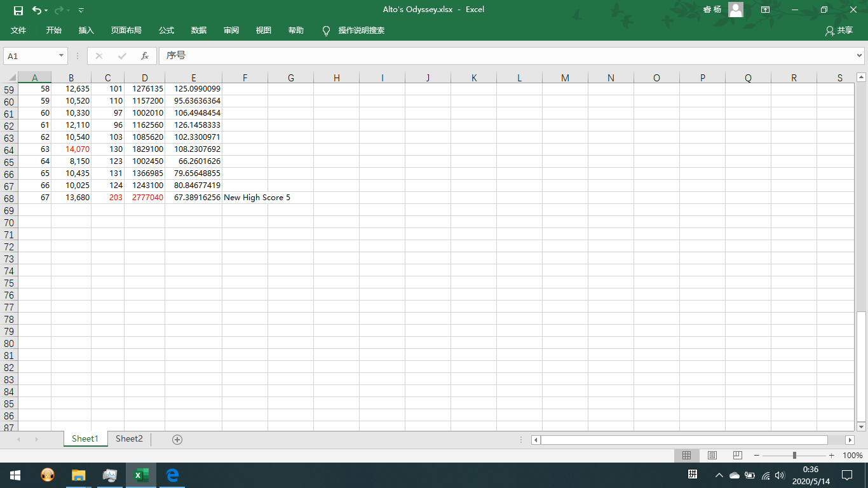Expand the Name Box dropdown arrow
868x488 pixels.
[x=62, y=56]
